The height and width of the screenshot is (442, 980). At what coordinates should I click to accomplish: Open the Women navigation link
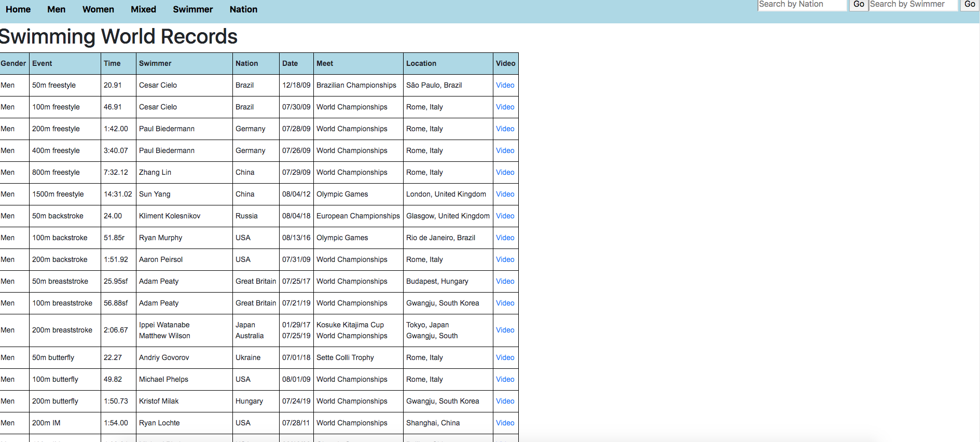point(98,9)
